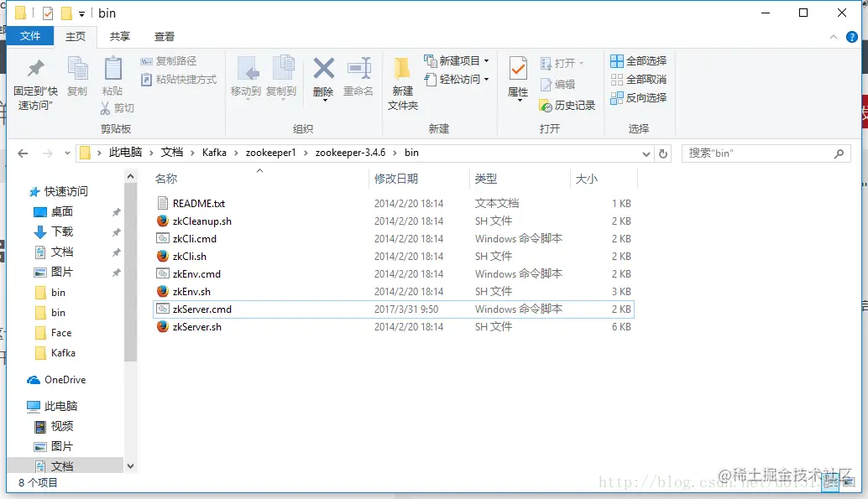
Task: Click the 粘贴 paste clipboard icon
Action: (113, 69)
